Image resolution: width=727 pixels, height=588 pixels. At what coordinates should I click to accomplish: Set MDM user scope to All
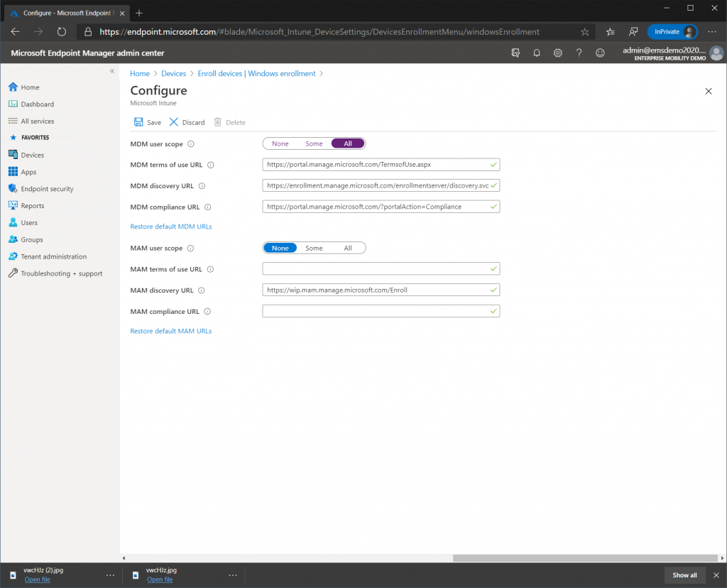(348, 143)
